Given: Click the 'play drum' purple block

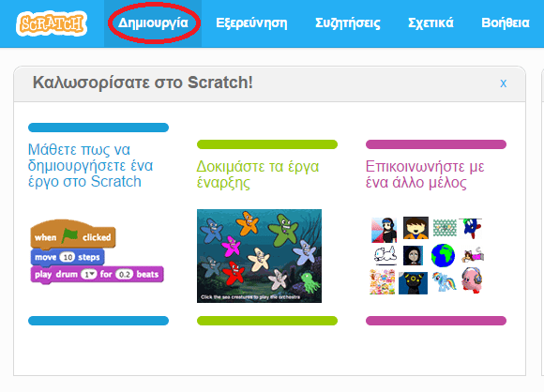Looking at the screenshot, I should [97, 275].
